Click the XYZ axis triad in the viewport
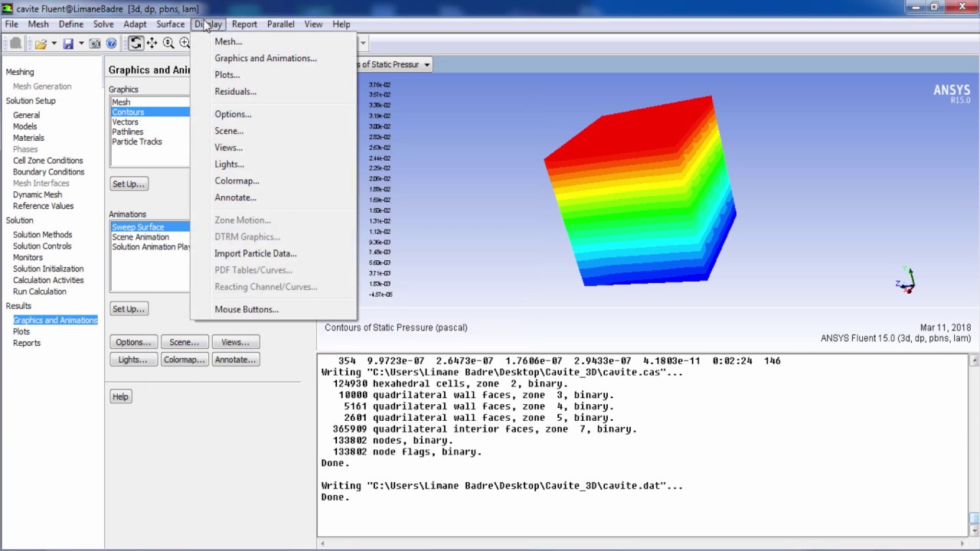This screenshot has height=551, width=980. (906, 280)
